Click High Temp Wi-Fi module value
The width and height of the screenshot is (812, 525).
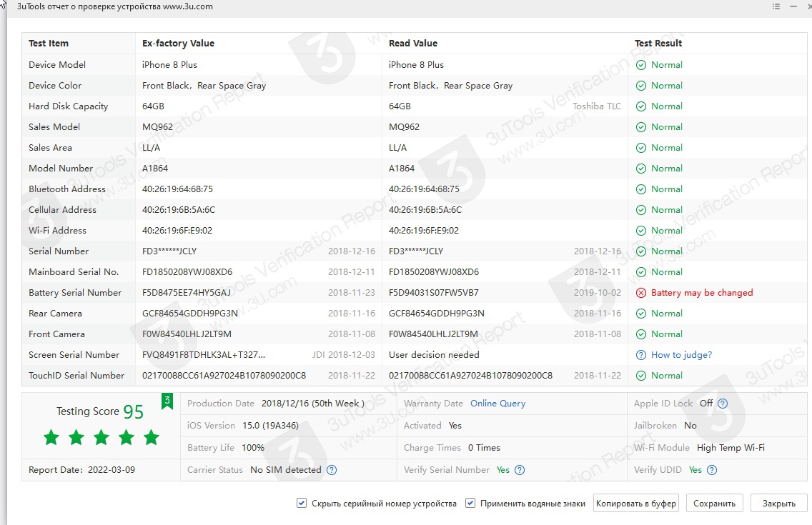[731, 448]
